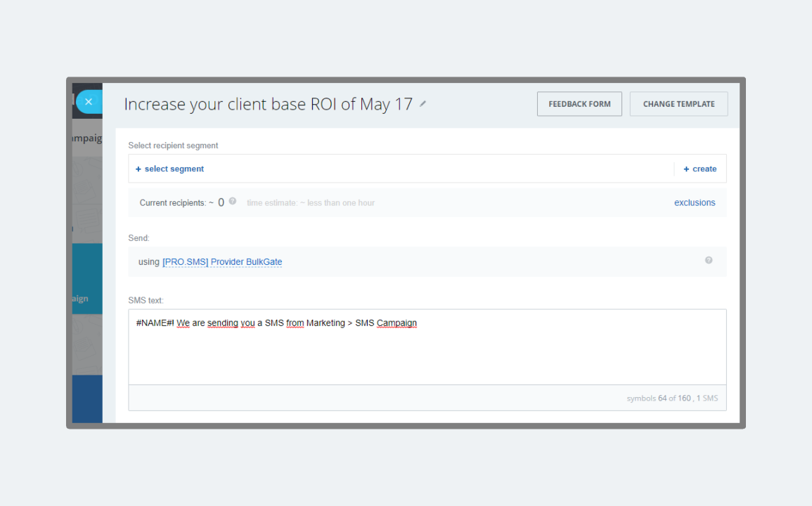Click the symbols counter below SMS text
812x506 pixels.
point(672,398)
